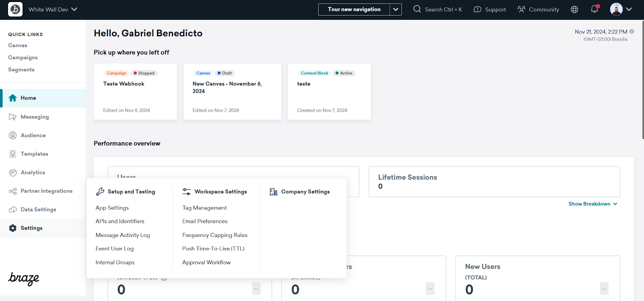Viewport: 644px width, 301px height.
Task: Click the page vertical scrollbar
Action: (642, 80)
